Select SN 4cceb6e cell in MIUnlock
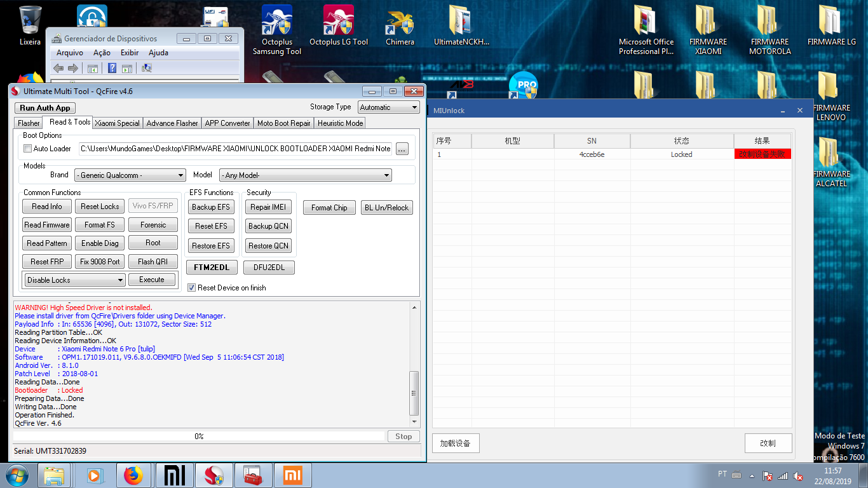This screenshot has width=868, height=488. click(x=592, y=154)
